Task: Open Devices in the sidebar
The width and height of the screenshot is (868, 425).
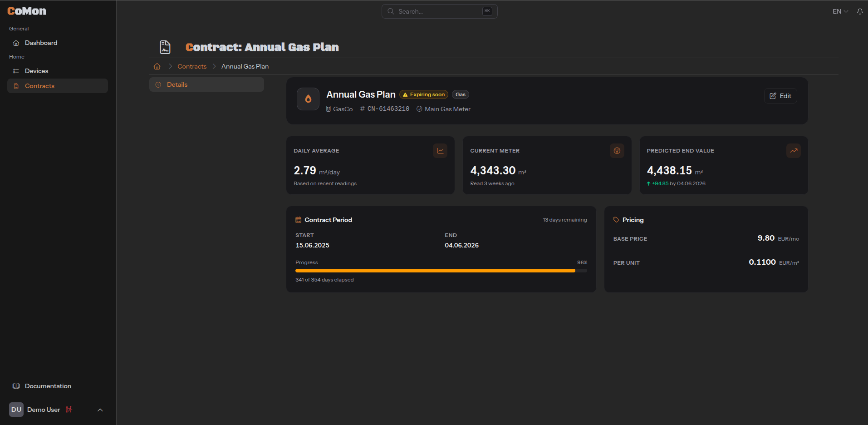Action: 58,71
